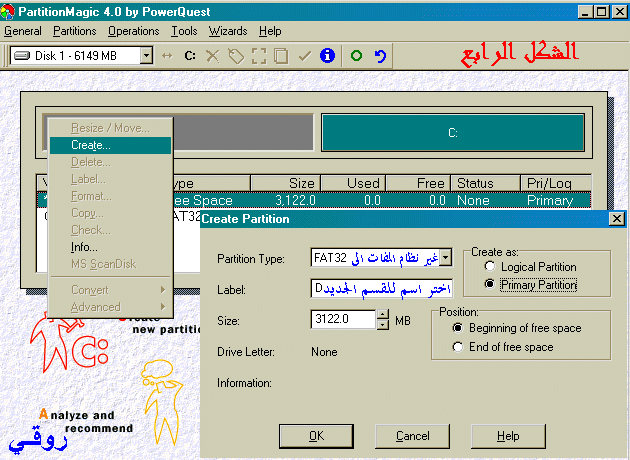
Task: Click the blue Discard Changes undo icon
Action: (x=380, y=56)
